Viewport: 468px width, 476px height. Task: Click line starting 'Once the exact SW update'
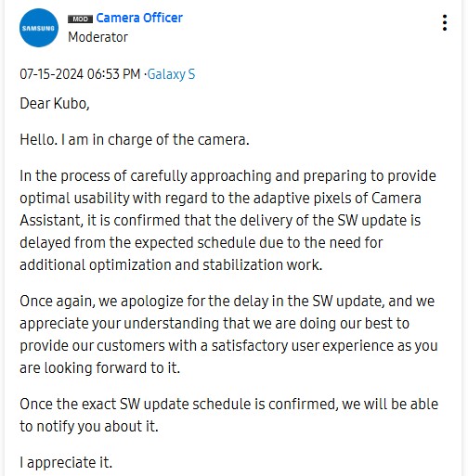[229, 405]
